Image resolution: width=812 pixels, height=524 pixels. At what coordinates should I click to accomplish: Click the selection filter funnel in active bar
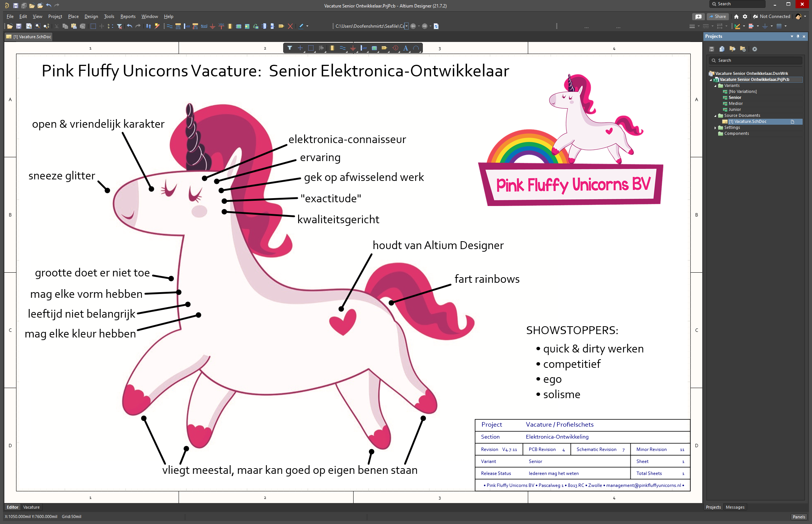point(290,48)
